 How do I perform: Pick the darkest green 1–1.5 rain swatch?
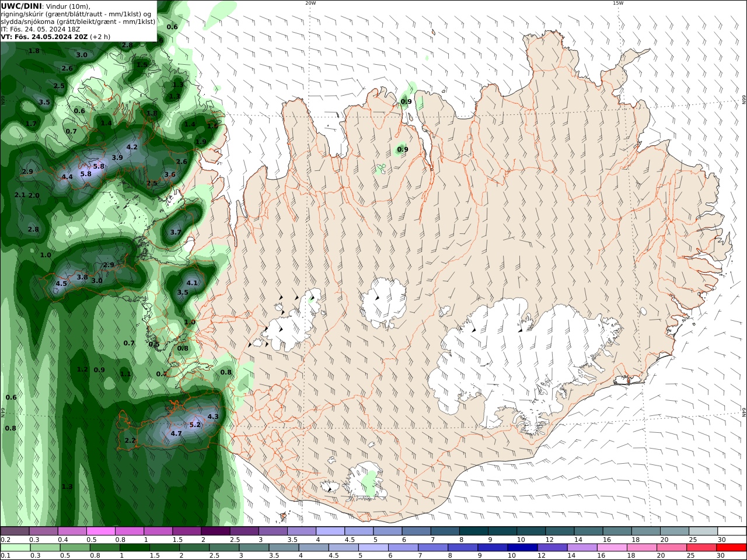134,548
